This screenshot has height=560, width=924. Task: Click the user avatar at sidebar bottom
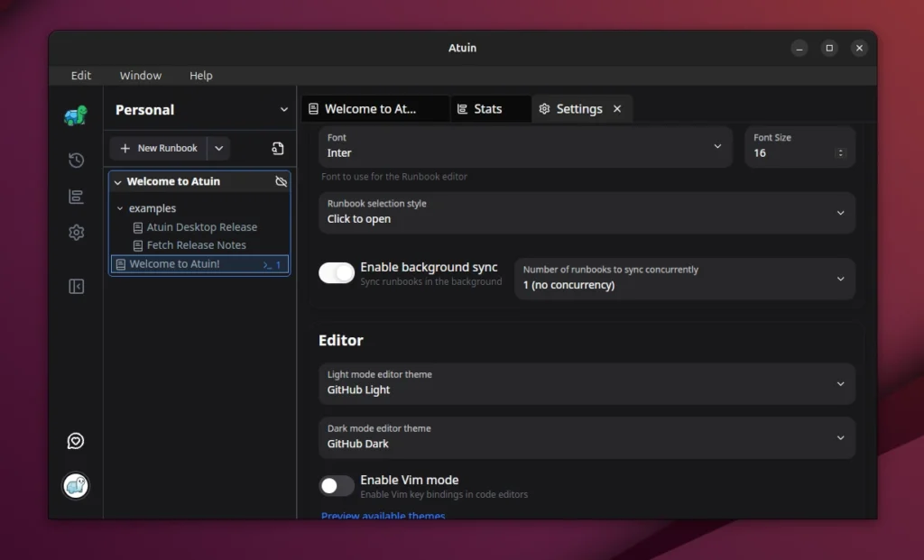coord(76,486)
